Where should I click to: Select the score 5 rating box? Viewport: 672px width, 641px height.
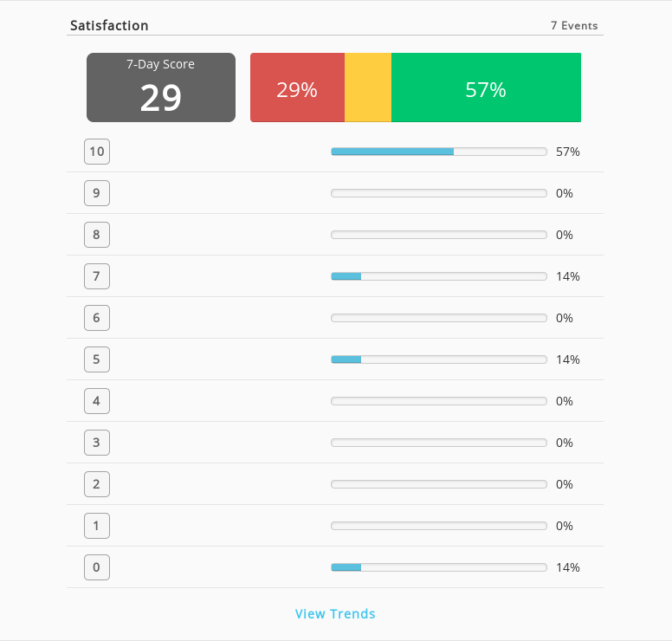(x=97, y=359)
